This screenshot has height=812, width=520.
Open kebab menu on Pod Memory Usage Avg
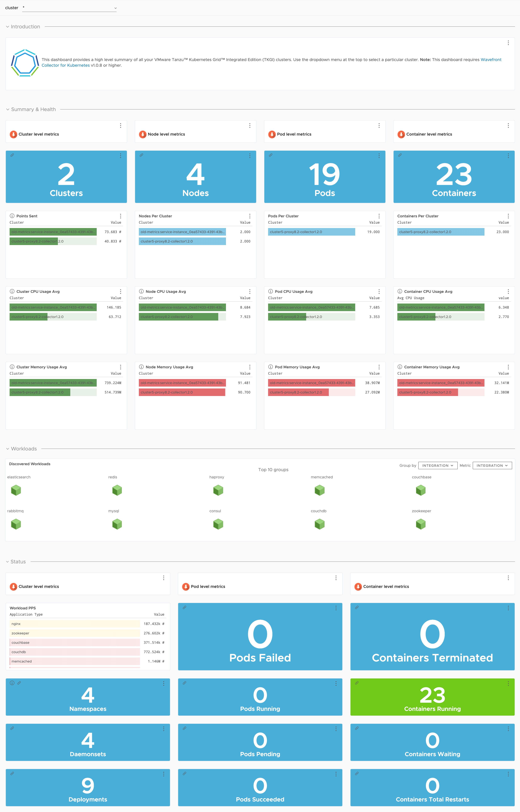(379, 367)
